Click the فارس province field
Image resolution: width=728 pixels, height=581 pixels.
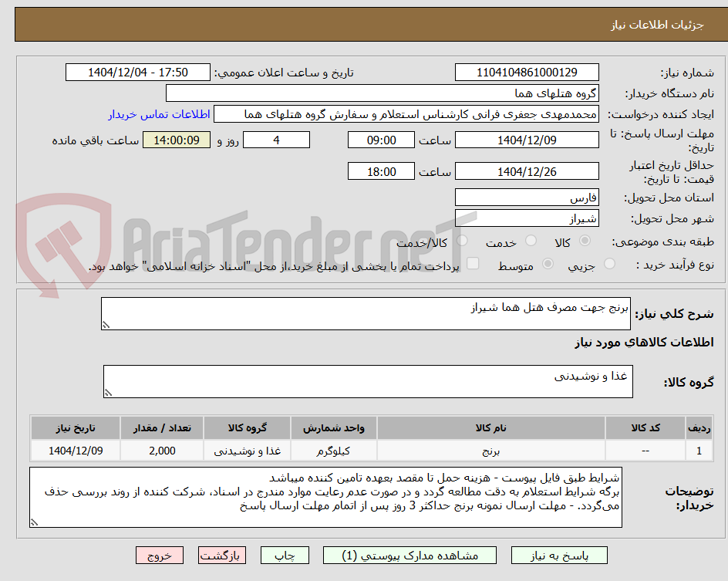click(527, 198)
